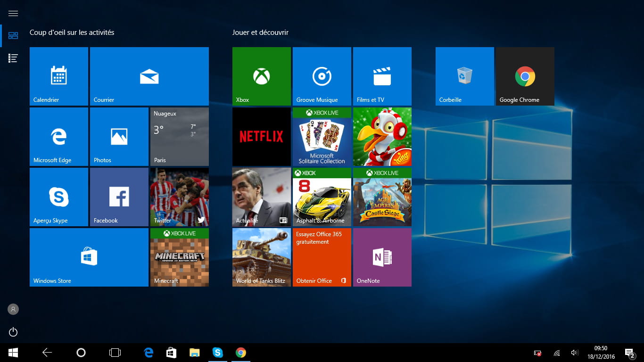Click 'Jouer et découvrir' group header
Screen dimensions: 644x362
pyautogui.click(x=260, y=33)
